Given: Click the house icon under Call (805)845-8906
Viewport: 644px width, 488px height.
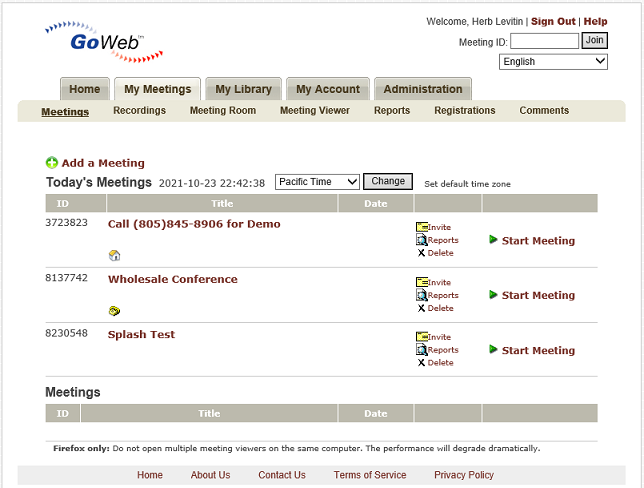Looking at the screenshot, I should click(114, 255).
